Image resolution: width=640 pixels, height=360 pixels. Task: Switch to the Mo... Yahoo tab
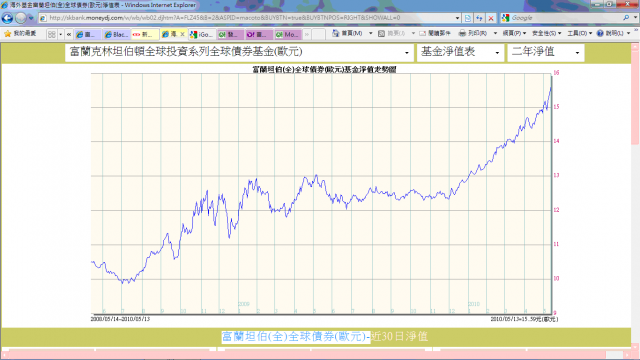[x=288, y=34]
